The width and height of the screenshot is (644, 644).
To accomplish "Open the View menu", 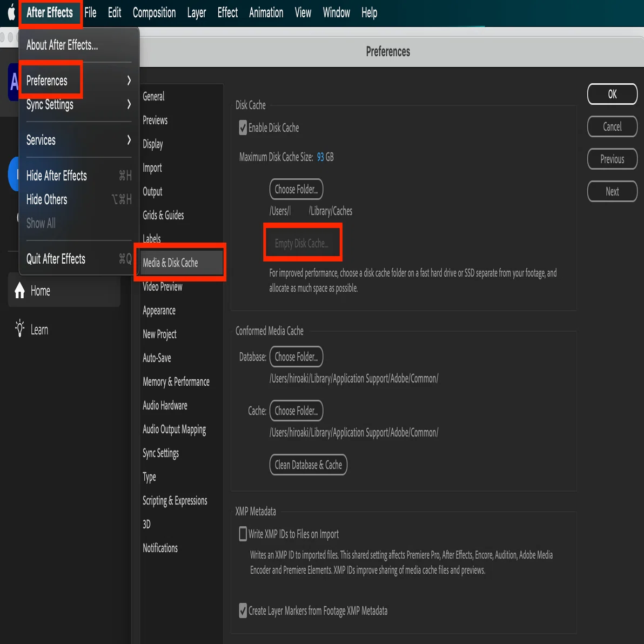I will pos(303,13).
